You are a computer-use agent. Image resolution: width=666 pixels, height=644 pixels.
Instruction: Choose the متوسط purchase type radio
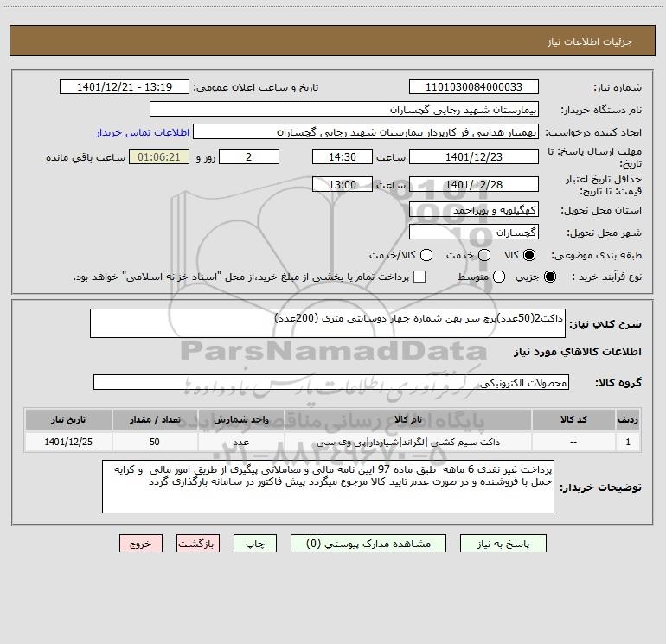pos(499,277)
